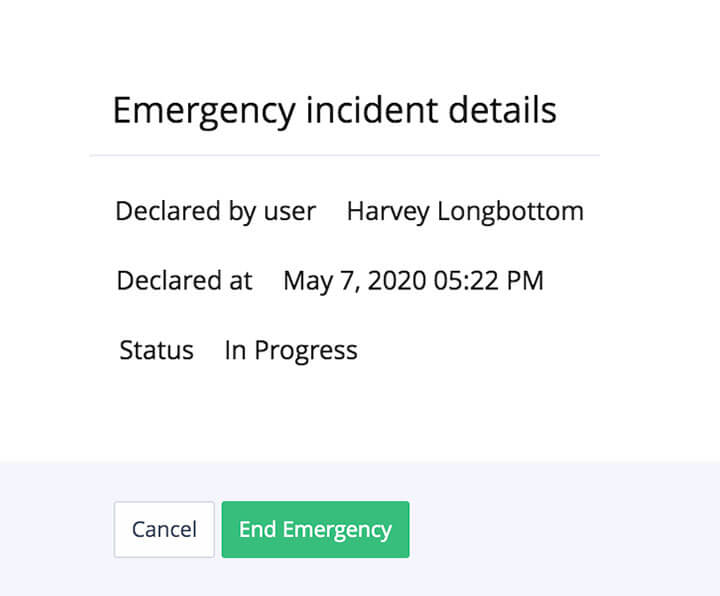The width and height of the screenshot is (720, 596).
Task: Click the word incident in the heading
Action: pos(371,109)
